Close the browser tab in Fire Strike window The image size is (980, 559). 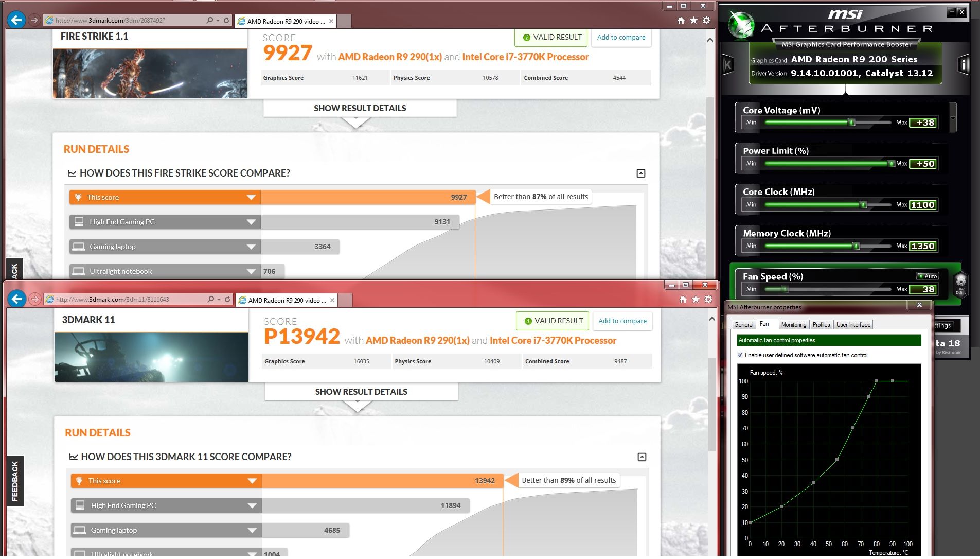click(x=331, y=21)
